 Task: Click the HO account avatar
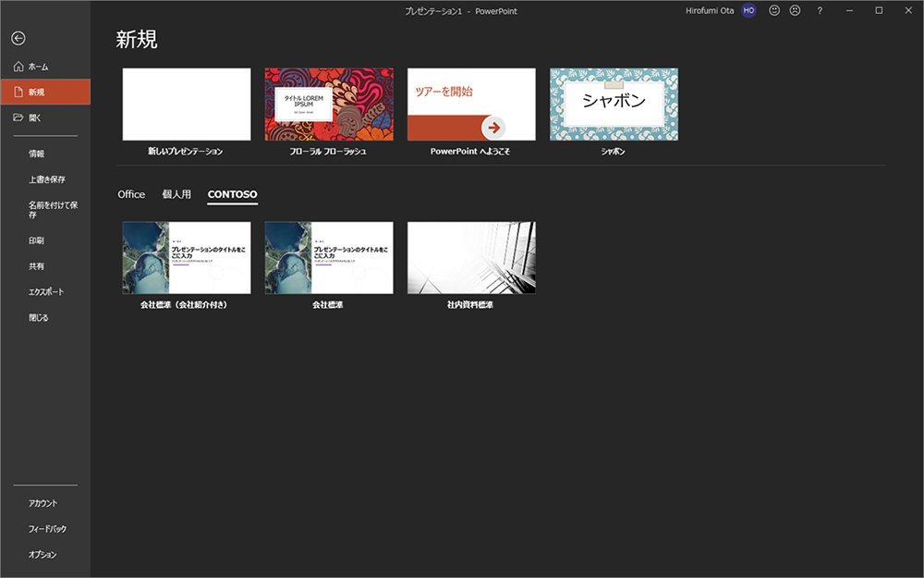[748, 10]
